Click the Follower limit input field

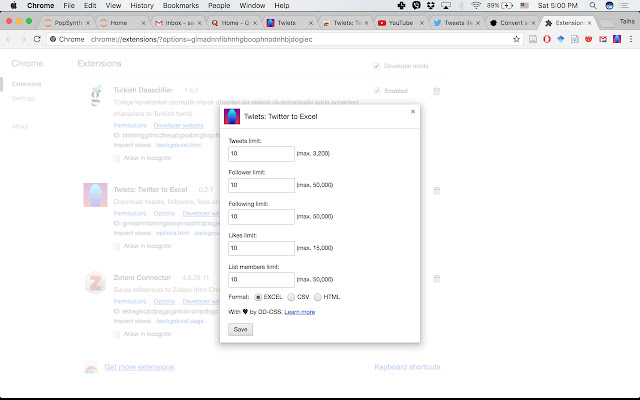[x=261, y=185]
